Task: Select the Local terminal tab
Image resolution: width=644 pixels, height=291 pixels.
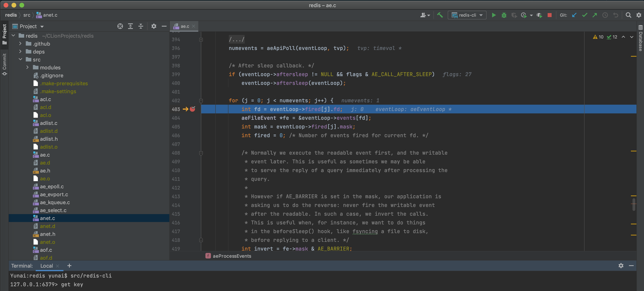Action: [x=47, y=266]
